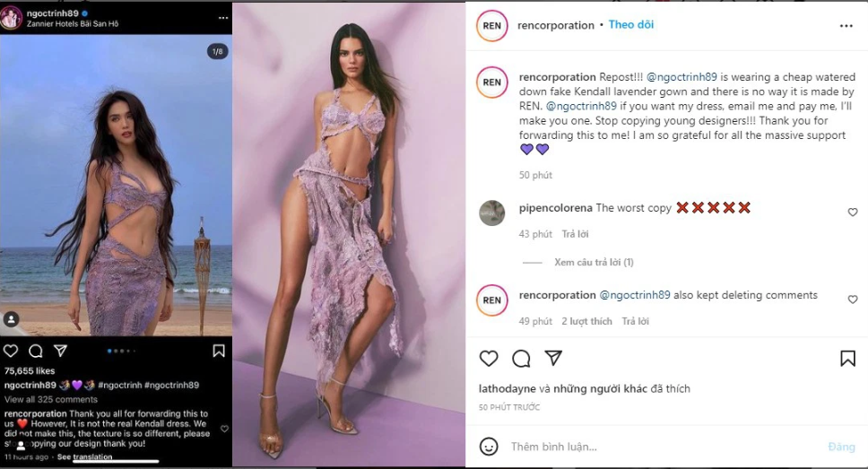Reply to pipencolorena with 'Trả lời'

575,234
